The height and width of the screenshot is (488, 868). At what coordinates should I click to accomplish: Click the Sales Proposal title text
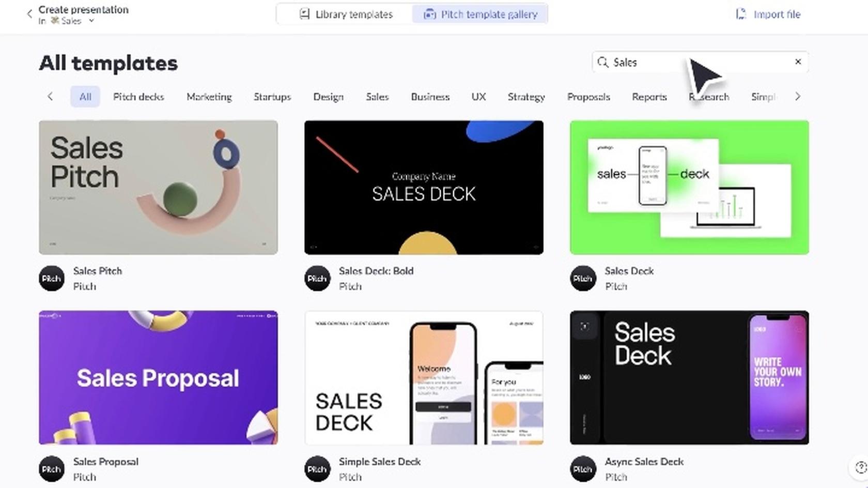click(106, 462)
